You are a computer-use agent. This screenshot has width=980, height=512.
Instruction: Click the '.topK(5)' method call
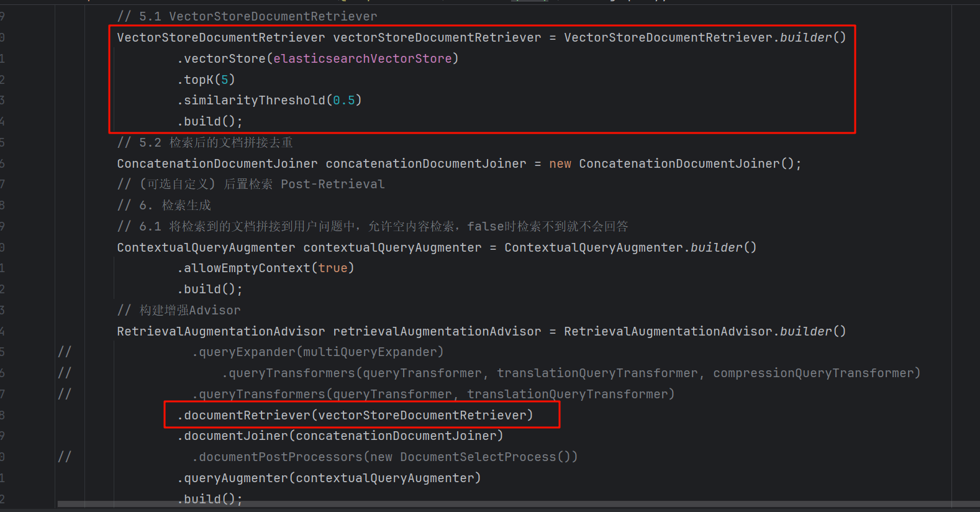(x=206, y=80)
